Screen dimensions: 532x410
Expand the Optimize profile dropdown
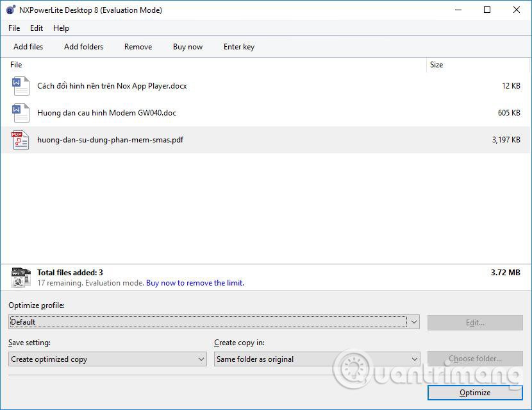413,322
